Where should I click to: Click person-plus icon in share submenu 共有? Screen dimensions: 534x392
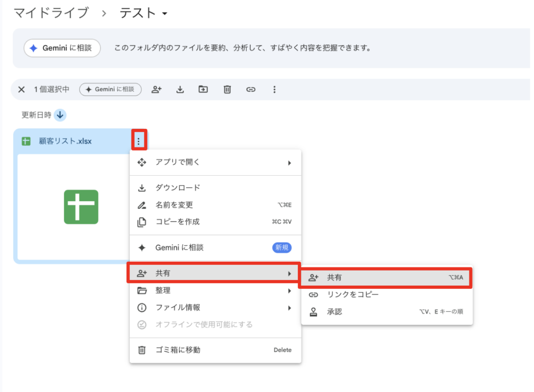(313, 278)
